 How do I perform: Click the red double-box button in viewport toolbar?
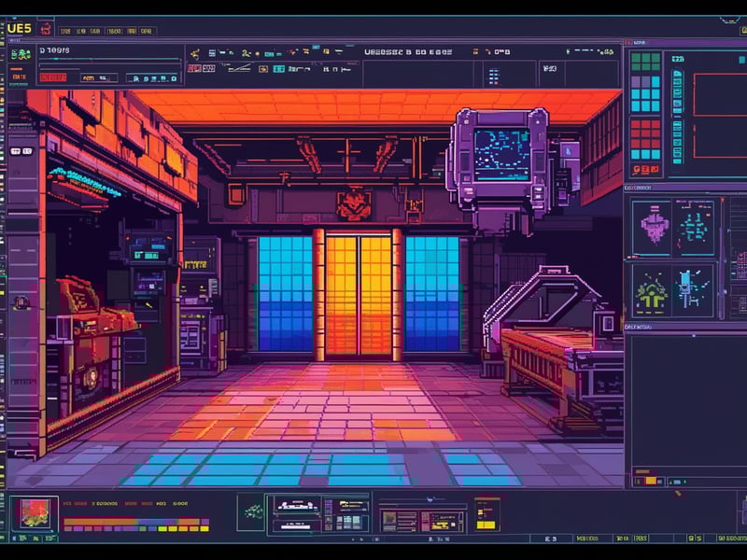pos(194,68)
